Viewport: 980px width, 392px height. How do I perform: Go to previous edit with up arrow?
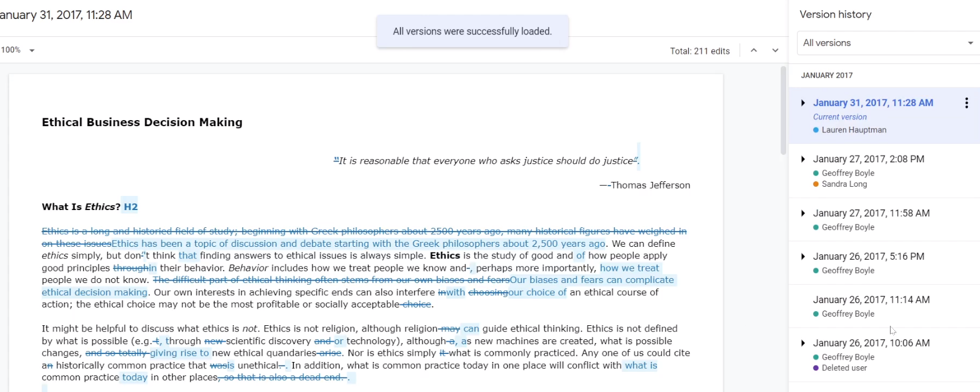[754, 51]
